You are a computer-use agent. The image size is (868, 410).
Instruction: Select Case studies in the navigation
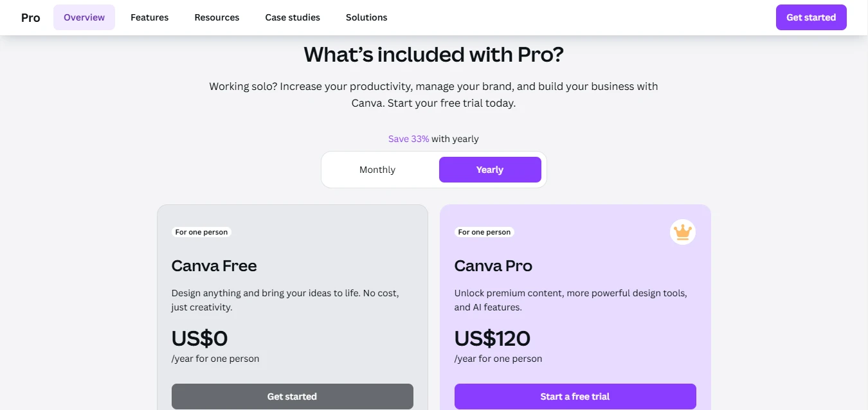pyautogui.click(x=293, y=17)
